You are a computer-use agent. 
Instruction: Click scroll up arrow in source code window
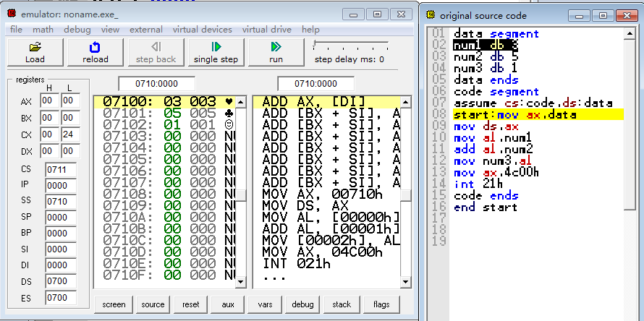coord(630,34)
